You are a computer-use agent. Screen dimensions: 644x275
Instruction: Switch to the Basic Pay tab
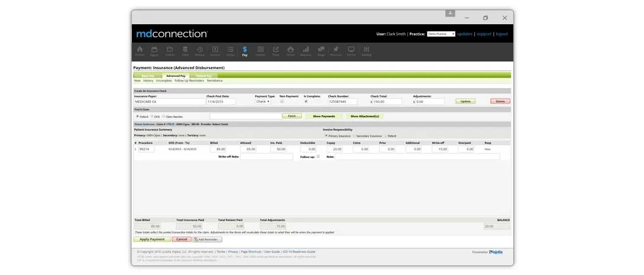click(148, 76)
